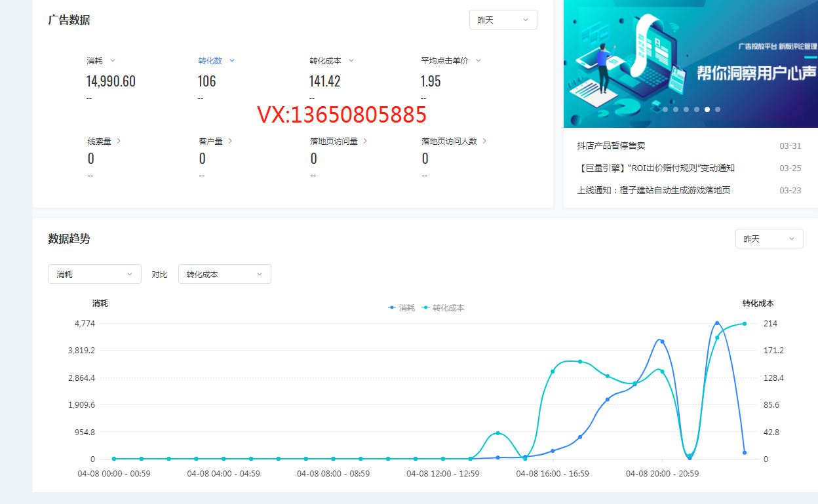
Task: Expand the 消耗 metric chevron in 广告数据
Action: 113,60
